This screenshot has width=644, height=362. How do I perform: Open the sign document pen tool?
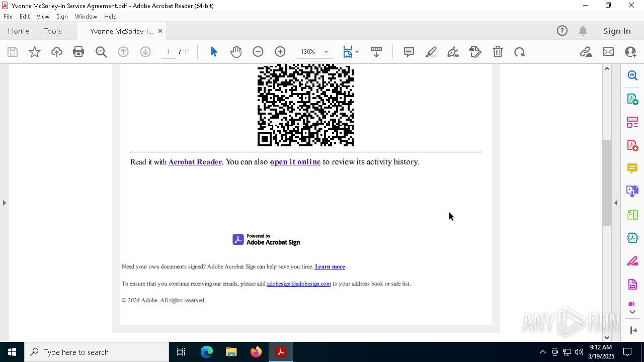tap(453, 52)
